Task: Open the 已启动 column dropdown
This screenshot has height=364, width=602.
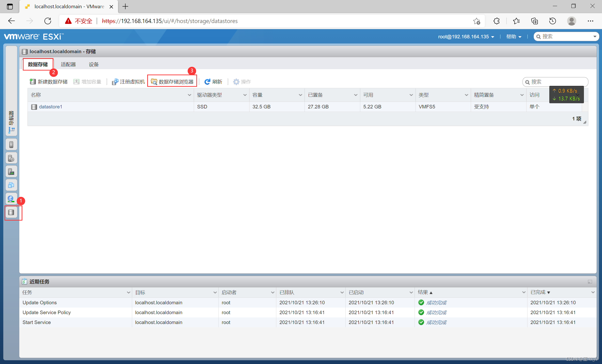Action: [411, 293]
